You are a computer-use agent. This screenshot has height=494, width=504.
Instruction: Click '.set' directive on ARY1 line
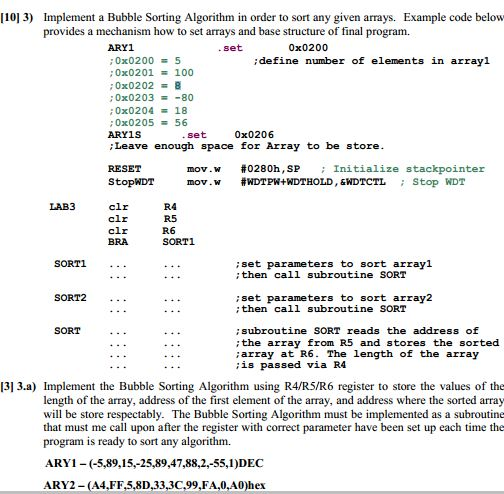click(230, 48)
